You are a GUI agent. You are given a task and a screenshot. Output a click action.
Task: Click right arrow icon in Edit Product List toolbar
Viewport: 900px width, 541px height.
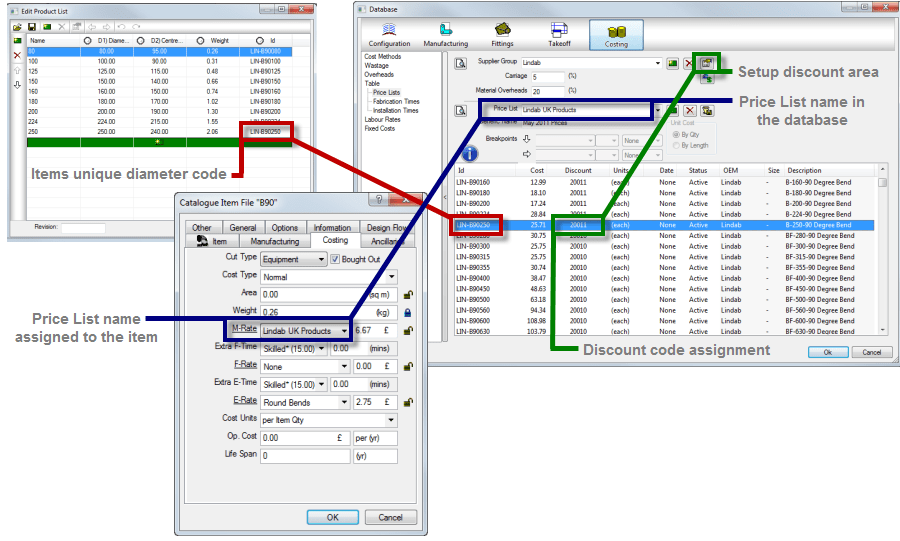click(106, 27)
